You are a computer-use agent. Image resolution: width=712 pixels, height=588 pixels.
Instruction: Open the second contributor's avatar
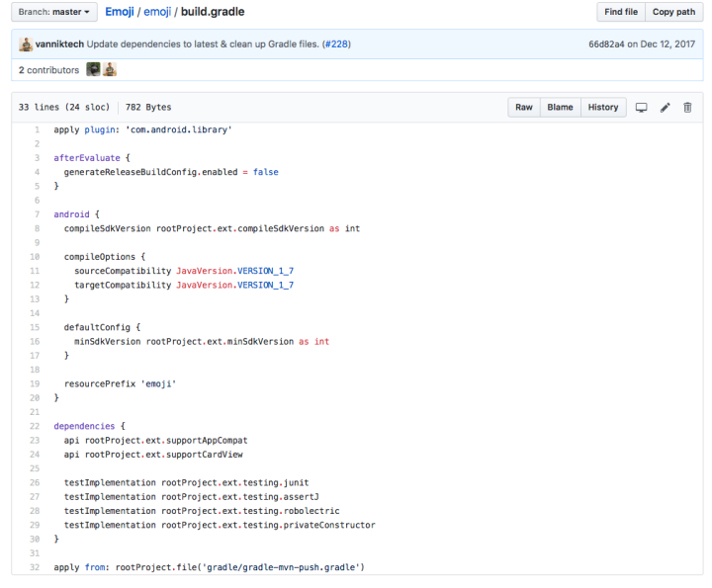(x=110, y=69)
